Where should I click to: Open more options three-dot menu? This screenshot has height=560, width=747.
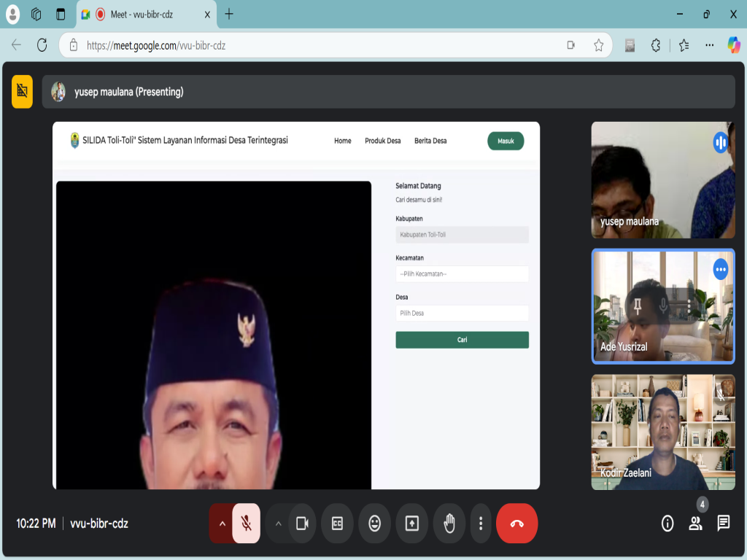click(x=481, y=524)
